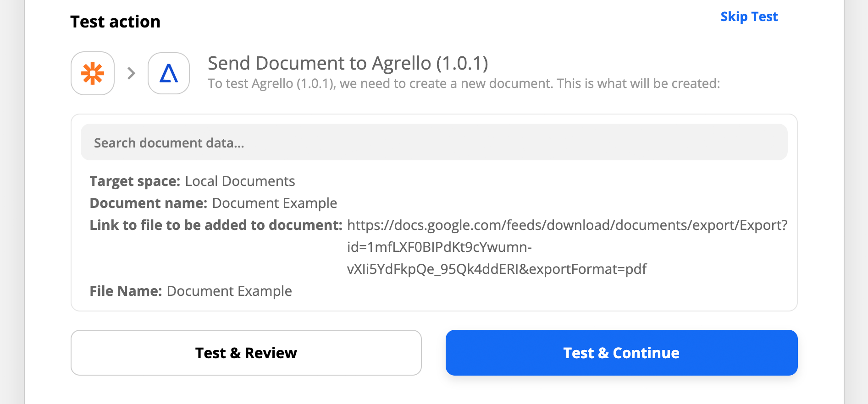868x404 pixels.
Task: Click the Link to file label
Action: pyautogui.click(x=216, y=225)
